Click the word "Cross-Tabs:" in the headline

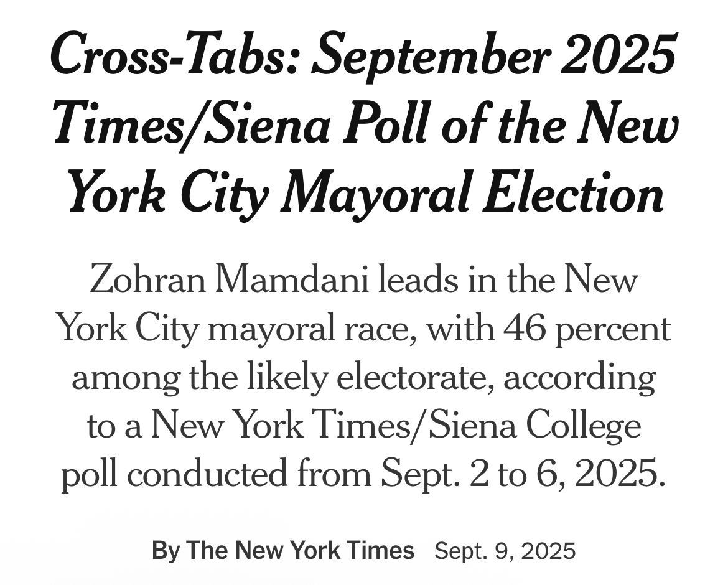tap(174, 53)
